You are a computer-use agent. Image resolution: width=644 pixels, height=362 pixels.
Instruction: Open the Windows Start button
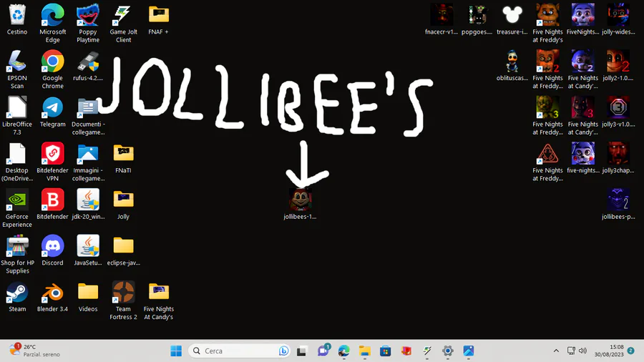tap(176, 351)
